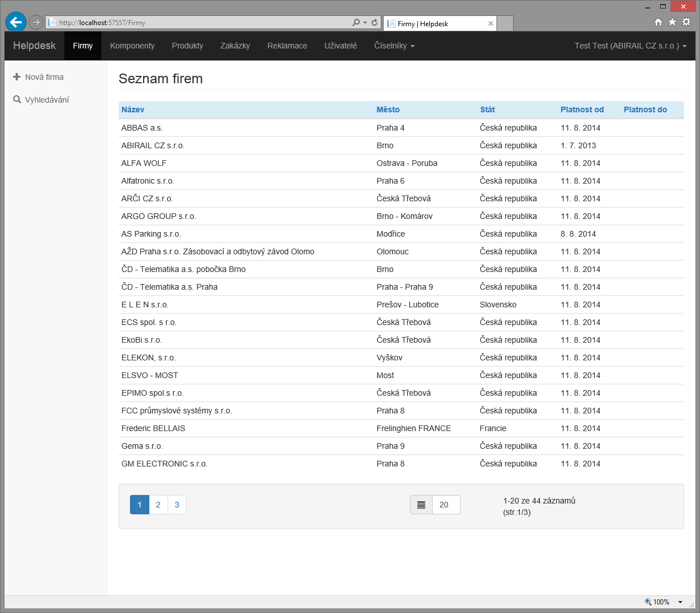Open the Test Test user dropdown
Screen dimensions: 700x613
[x=630, y=46]
